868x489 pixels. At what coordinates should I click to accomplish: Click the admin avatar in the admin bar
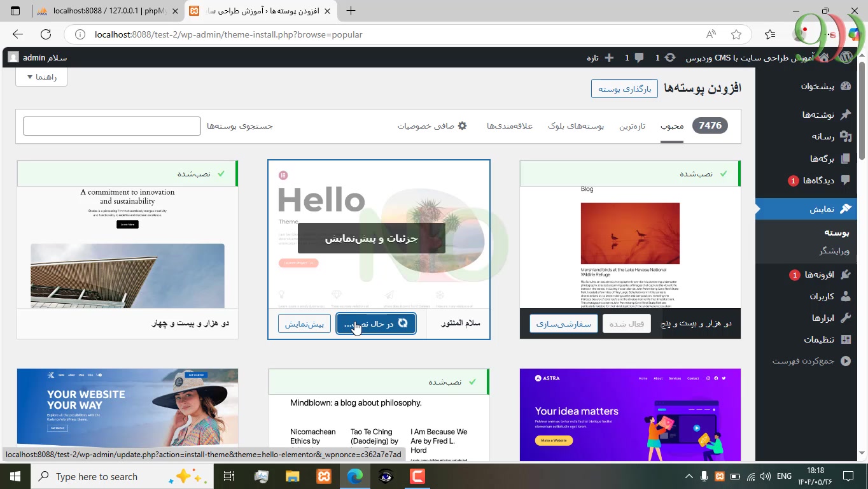(x=13, y=57)
